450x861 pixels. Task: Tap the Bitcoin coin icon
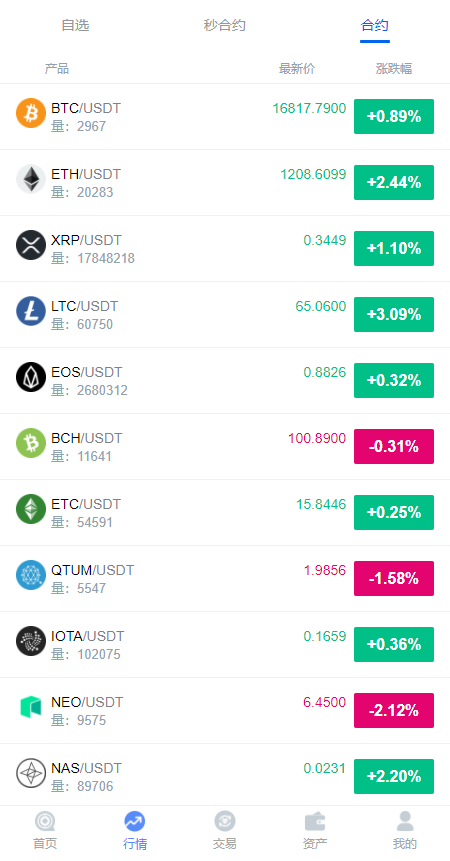(x=31, y=113)
